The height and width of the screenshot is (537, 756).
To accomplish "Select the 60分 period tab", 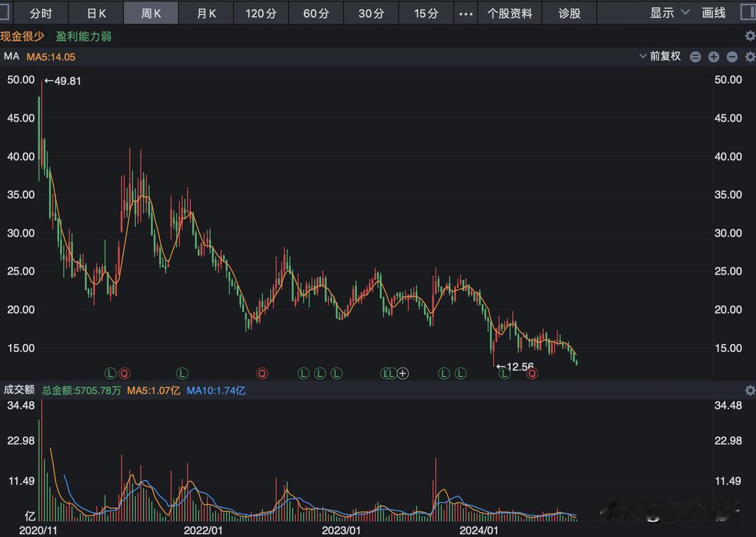I will click(315, 13).
